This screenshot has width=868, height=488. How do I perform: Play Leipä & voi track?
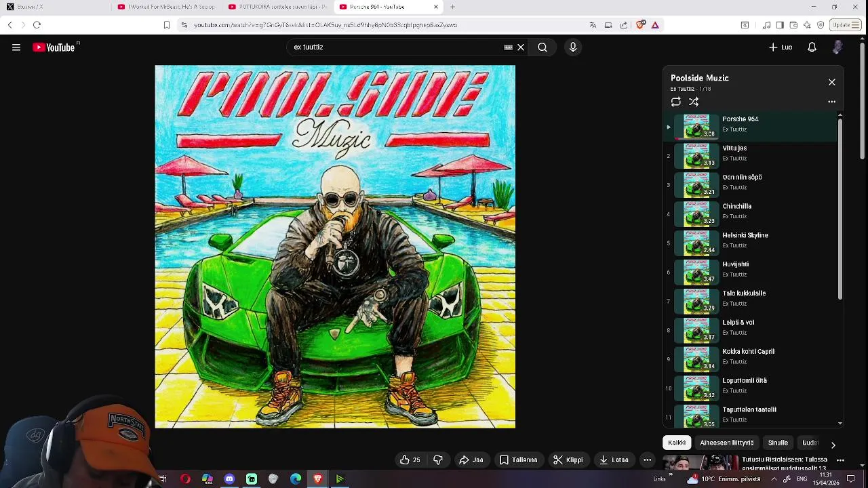pos(750,331)
